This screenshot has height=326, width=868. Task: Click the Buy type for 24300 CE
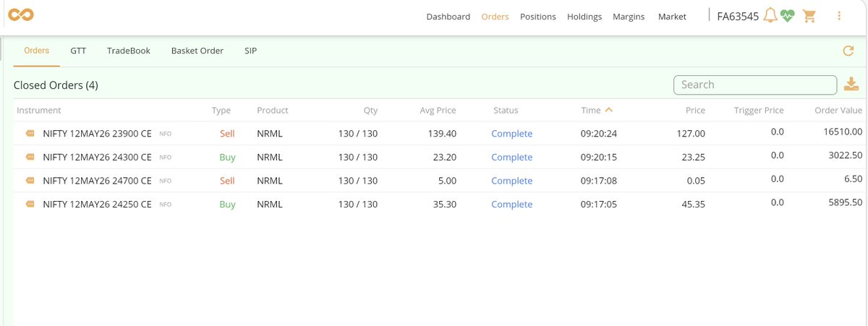227,157
